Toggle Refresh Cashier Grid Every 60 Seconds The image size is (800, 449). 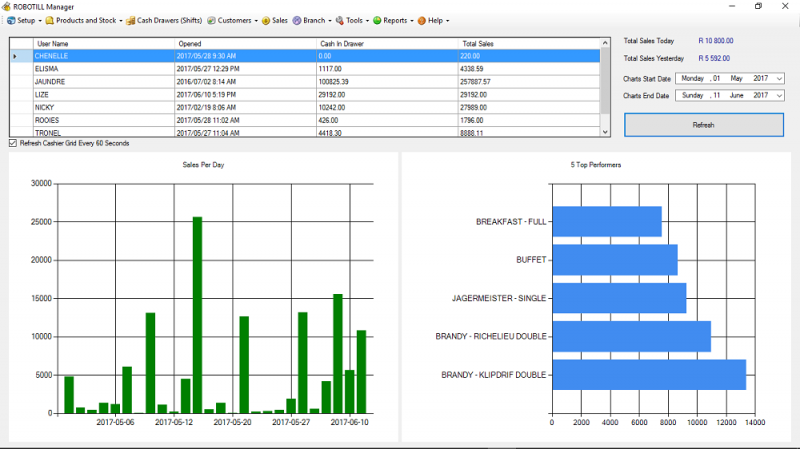coord(13,143)
